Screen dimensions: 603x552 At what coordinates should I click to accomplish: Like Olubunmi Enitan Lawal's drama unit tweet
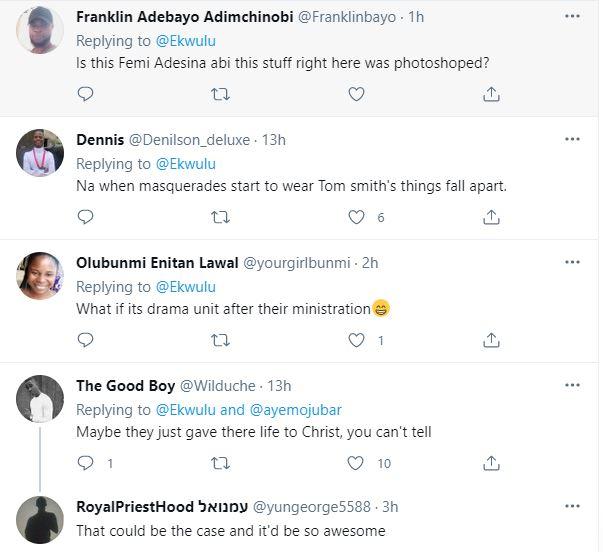pos(356,340)
